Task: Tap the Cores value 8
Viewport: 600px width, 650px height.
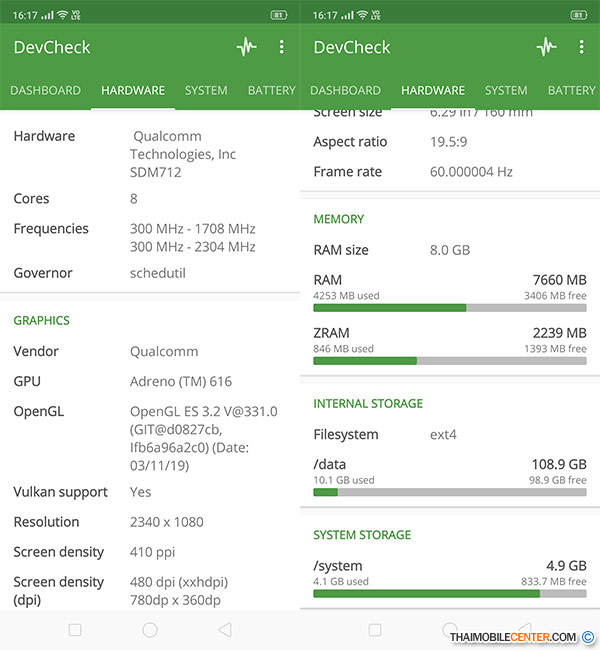Action: click(x=134, y=199)
